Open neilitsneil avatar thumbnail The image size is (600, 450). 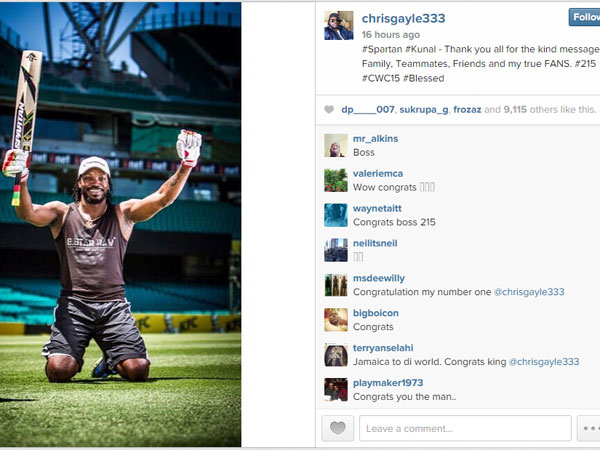[336, 250]
